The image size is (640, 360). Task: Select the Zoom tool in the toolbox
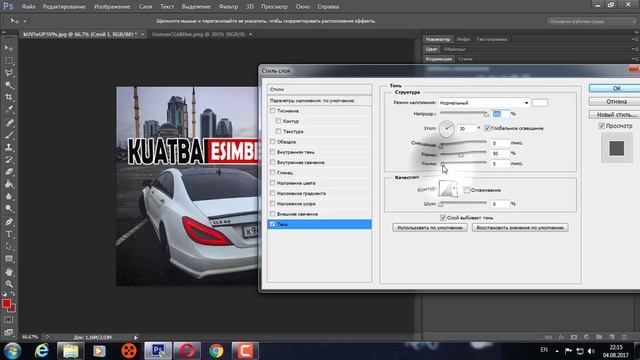click(9, 284)
